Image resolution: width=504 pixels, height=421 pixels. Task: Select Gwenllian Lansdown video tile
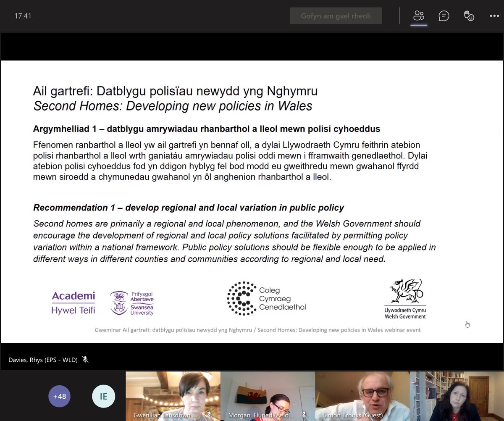[173, 396]
